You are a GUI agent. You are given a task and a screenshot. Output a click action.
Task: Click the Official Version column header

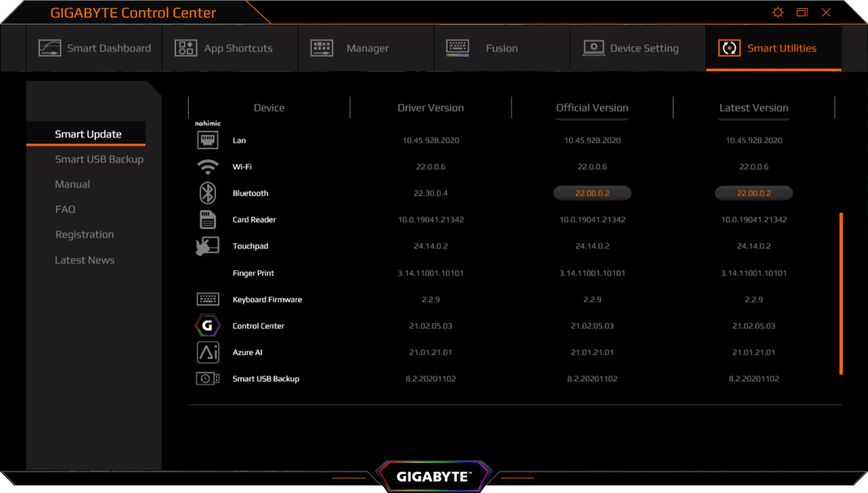(593, 108)
